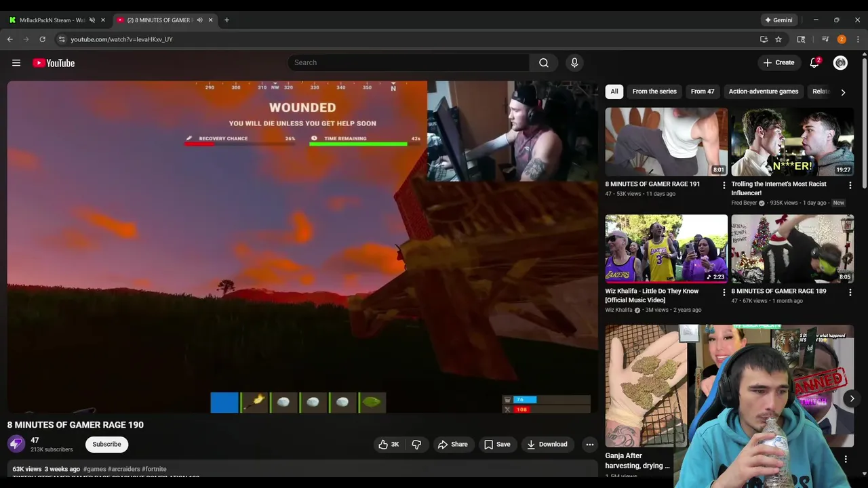Open the Chrome three-dot menu

point(858,39)
